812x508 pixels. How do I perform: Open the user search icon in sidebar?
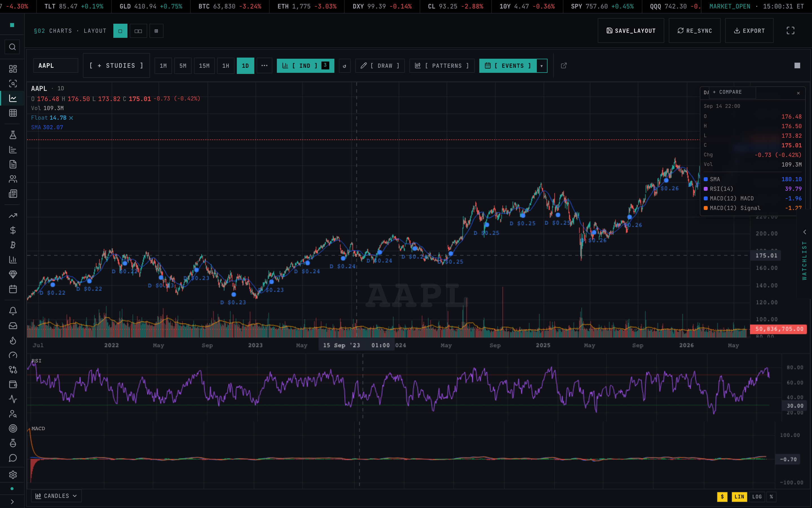pos(13,414)
